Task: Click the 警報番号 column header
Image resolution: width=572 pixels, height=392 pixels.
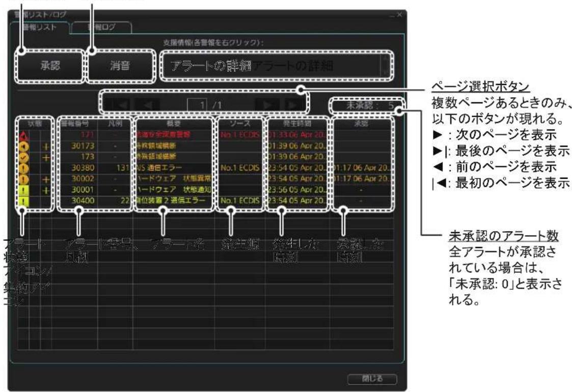Action: tap(75, 124)
